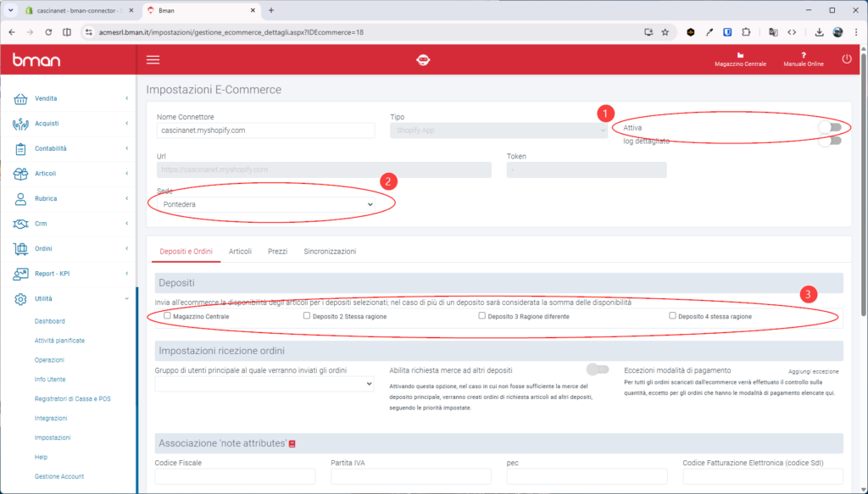Click the Articoli boxes icon

coord(21,174)
